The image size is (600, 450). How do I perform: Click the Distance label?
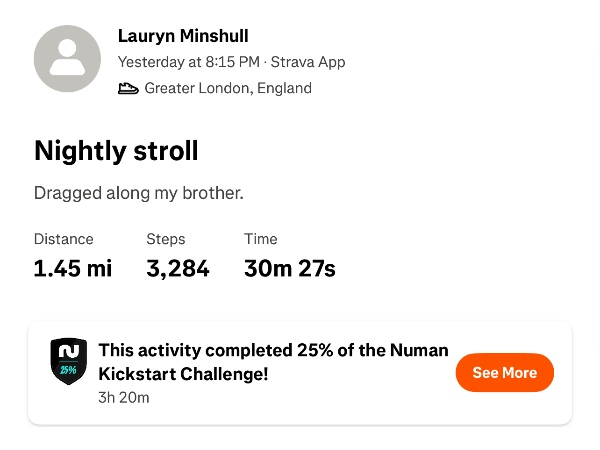pos(64,239)
